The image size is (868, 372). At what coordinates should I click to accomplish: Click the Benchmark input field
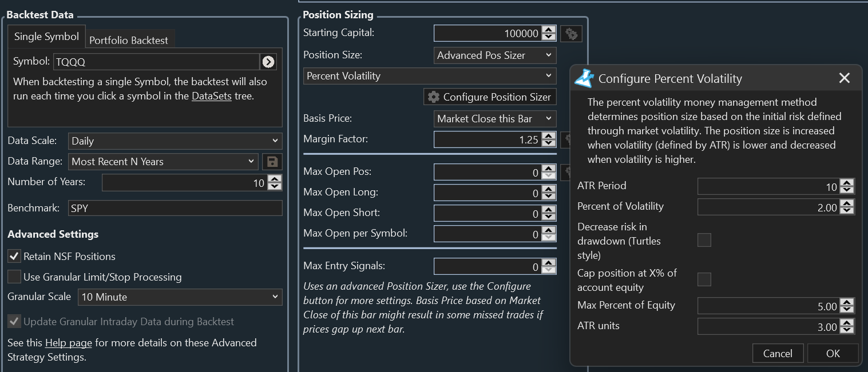pyautogui.click(x=175, y=209)
